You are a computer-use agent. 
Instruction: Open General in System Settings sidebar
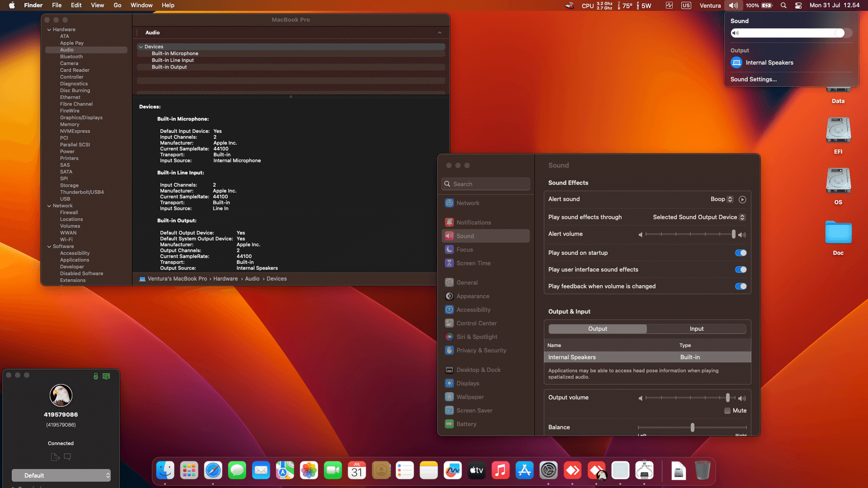486,282
